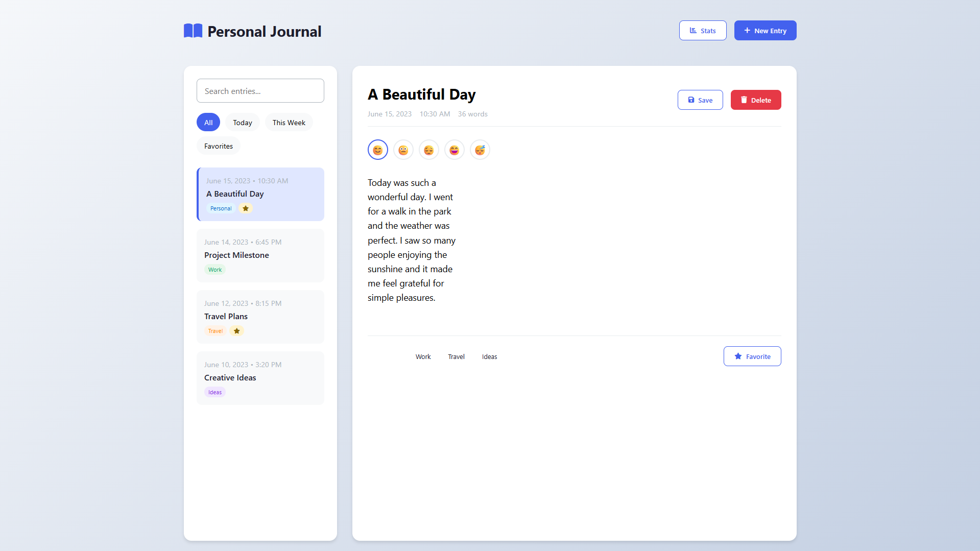Open the Project Milestone entry
This screenshot has width=980, height=551.
point(260,255)
